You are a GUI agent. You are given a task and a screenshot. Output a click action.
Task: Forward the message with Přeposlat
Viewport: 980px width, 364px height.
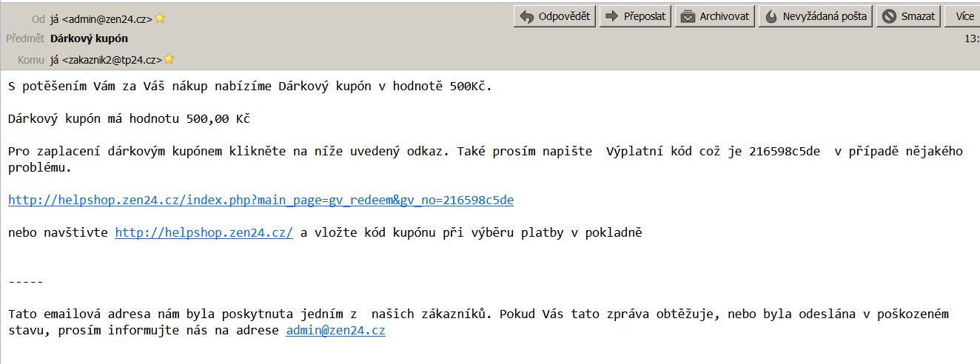click(636, 16)
